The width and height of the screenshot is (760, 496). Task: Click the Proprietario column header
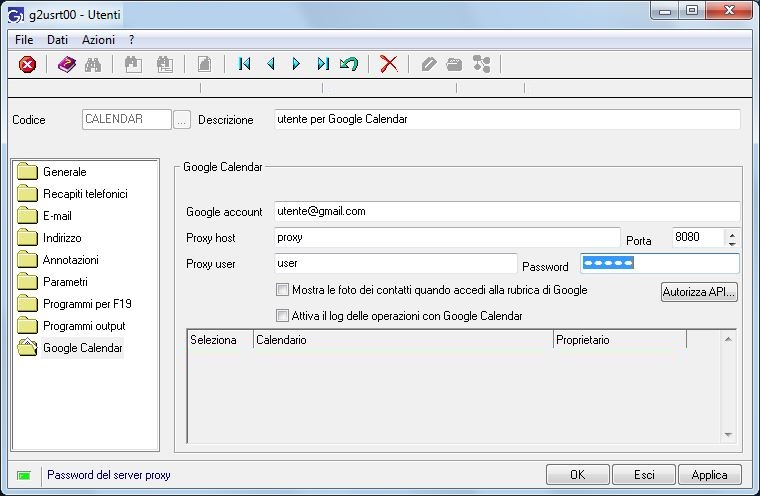coord(620,340)
